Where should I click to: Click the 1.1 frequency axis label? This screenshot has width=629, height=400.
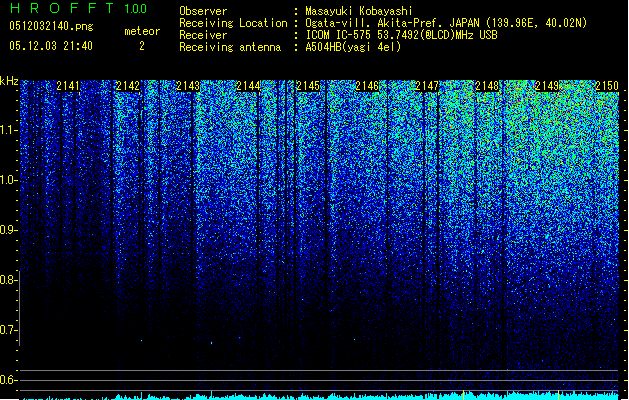point(8,130)
